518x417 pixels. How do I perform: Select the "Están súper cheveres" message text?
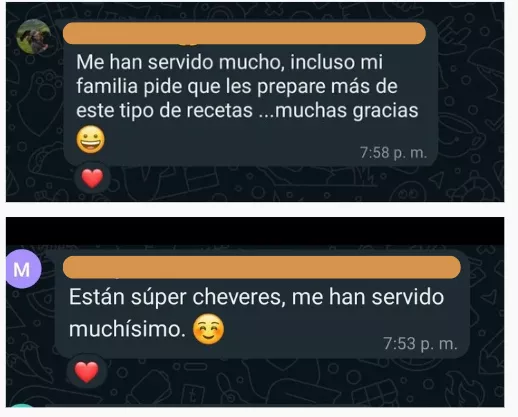tap(256, 313)
